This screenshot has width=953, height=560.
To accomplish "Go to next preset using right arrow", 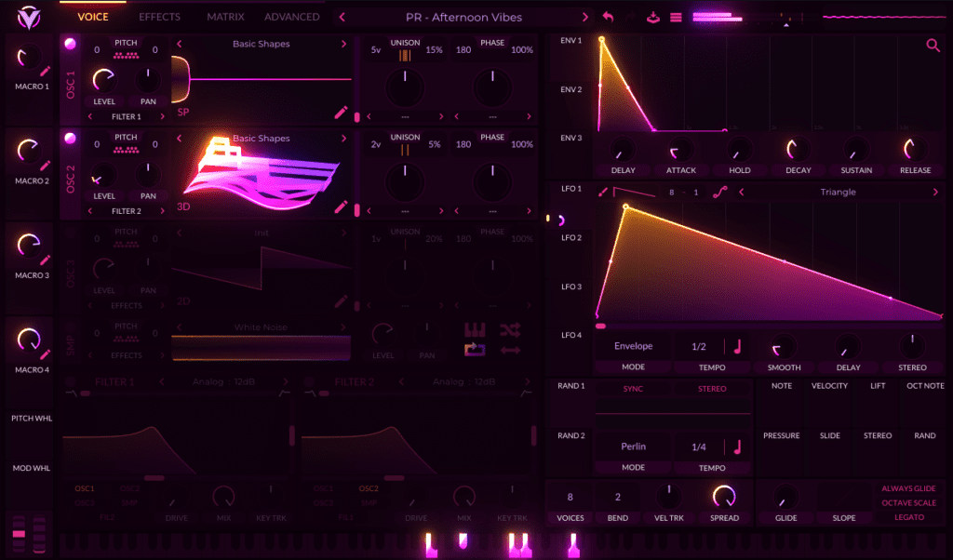I will (585, 17).
